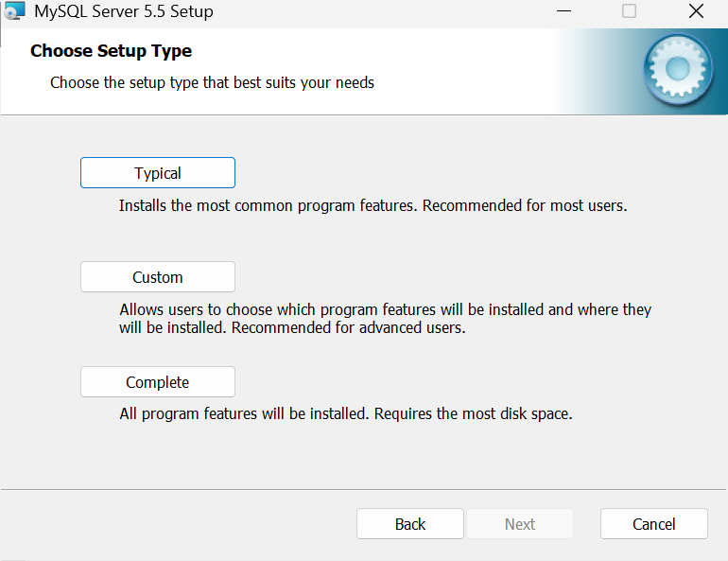Go back with the Back button

[x=410, y=524]
